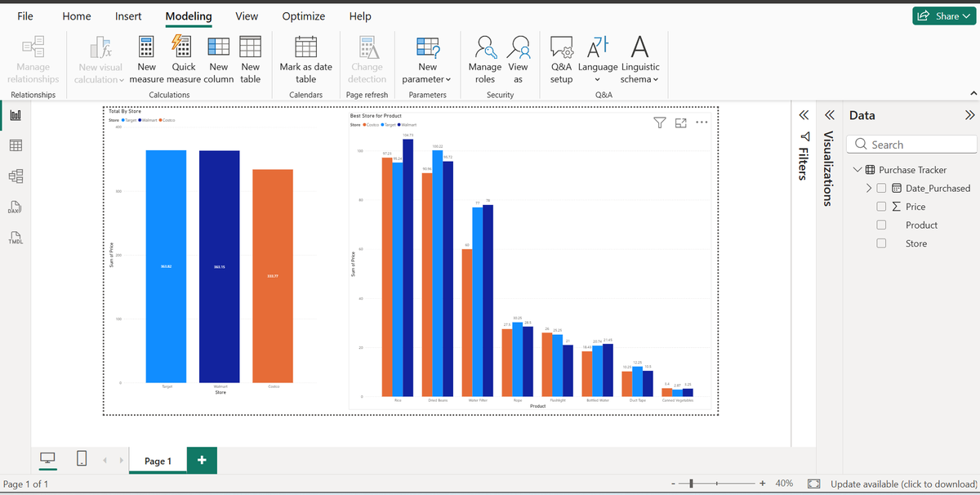
Task: Check the Store field checkbox
Action: tap(882, 243)
